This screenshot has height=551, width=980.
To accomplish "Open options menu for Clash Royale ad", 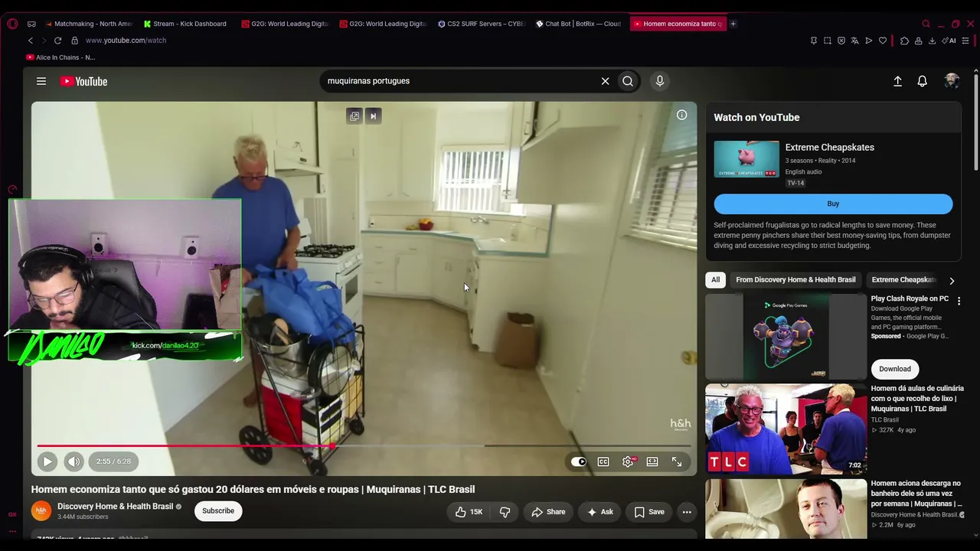I will tap(959, 302).
